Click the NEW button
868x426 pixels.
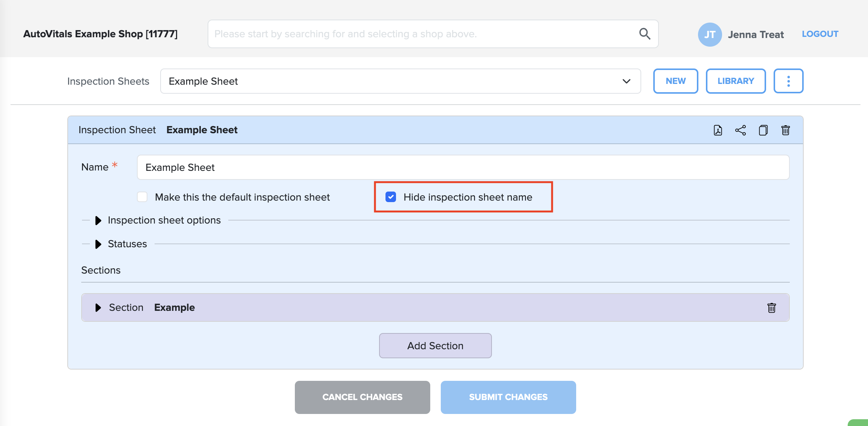click(675, 81)
